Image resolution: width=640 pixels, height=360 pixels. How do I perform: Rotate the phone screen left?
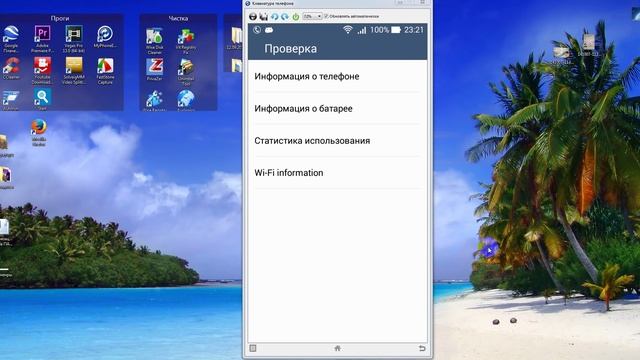pos(274,16)
